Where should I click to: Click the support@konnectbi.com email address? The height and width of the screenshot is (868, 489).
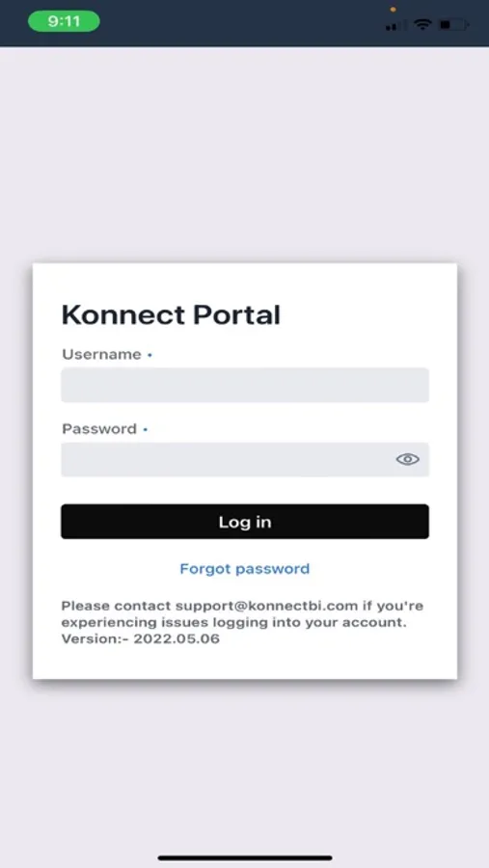coord(266,606)
